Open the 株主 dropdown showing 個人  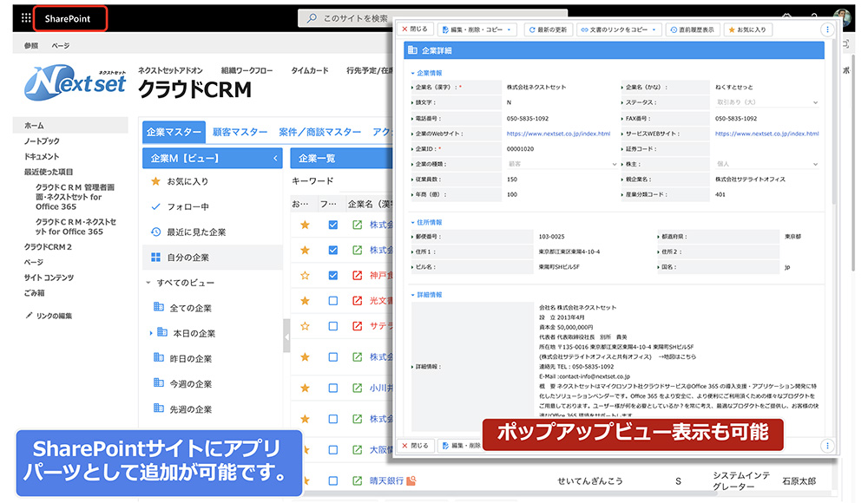tap(766, 165)
